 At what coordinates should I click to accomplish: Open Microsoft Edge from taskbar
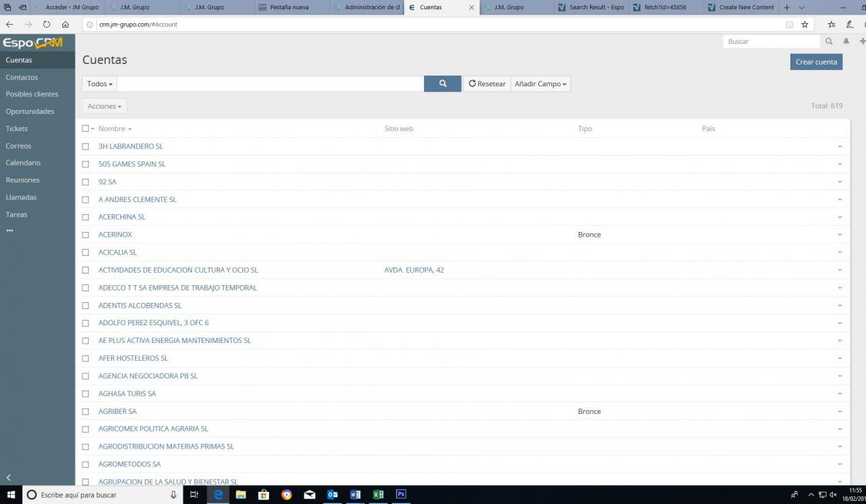pos(218,495)
